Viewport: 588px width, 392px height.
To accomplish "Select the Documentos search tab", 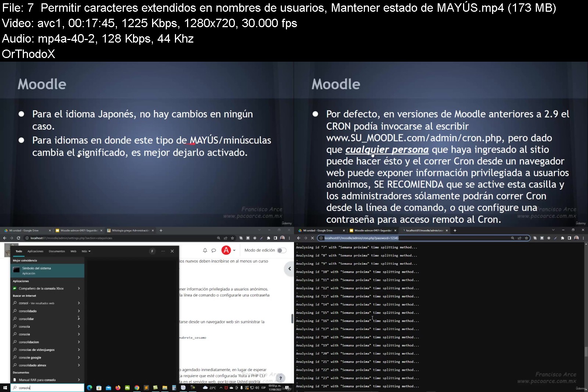I will click(x=57, y=251).
